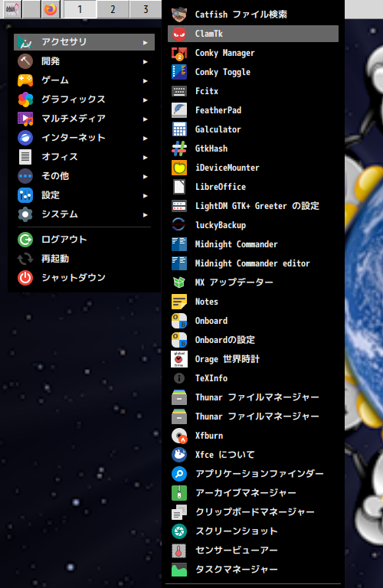383x588 pixels.
Task: Launch LibreOffice document icon
Action: (x=179, y=187)
